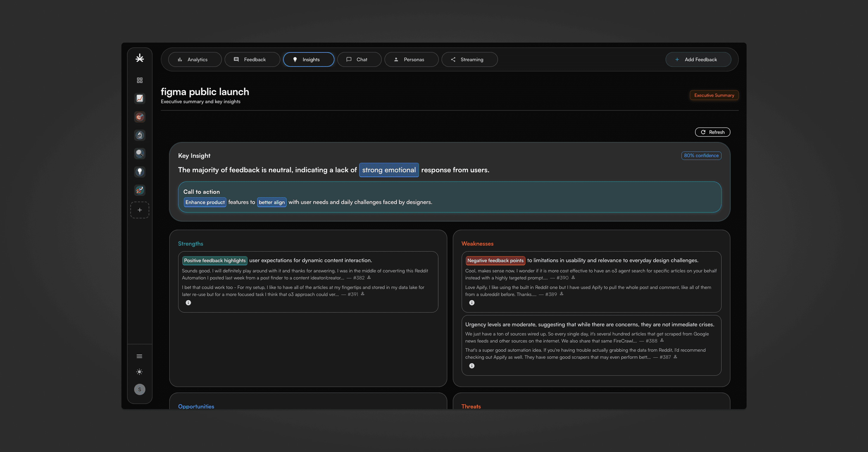Switch to the Personas tab

coord(411,59)
